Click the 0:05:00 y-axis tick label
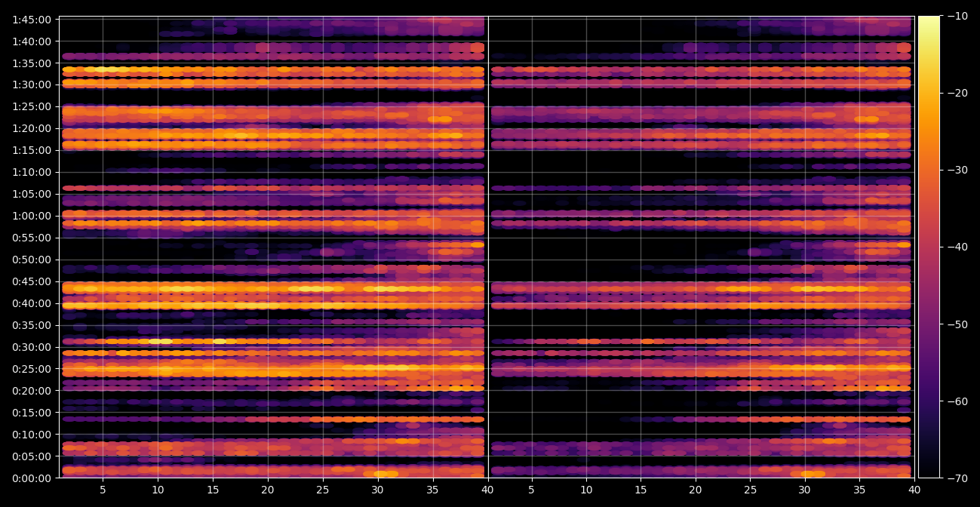This screenshot has height=507, width=980. (x=32, y=456)
